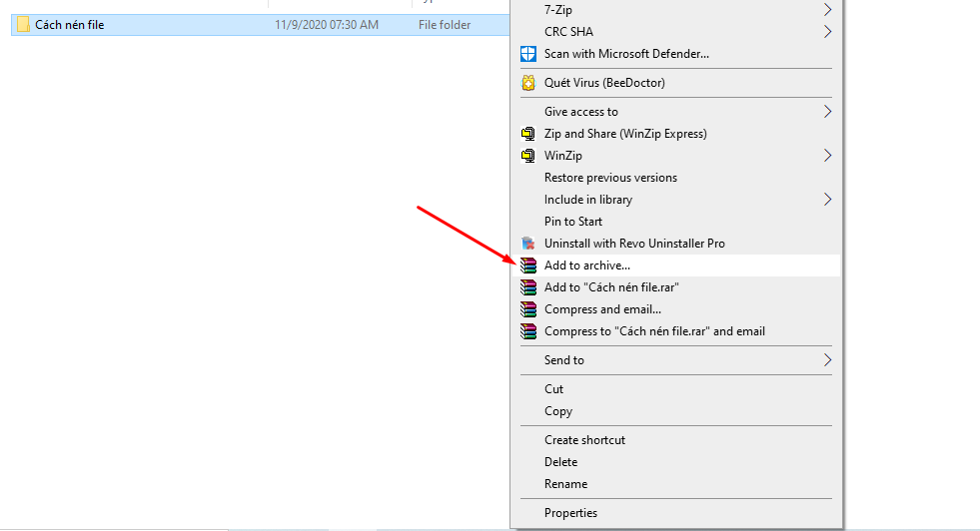The width and height of the screenshot is (980, 531).
Task: Expand the Give access to submenu arrow
Action: coord(827,111)
